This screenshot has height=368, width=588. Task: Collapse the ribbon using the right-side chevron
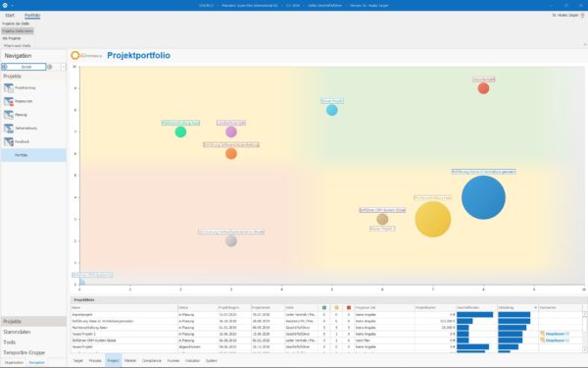click(x=585, y=45)
